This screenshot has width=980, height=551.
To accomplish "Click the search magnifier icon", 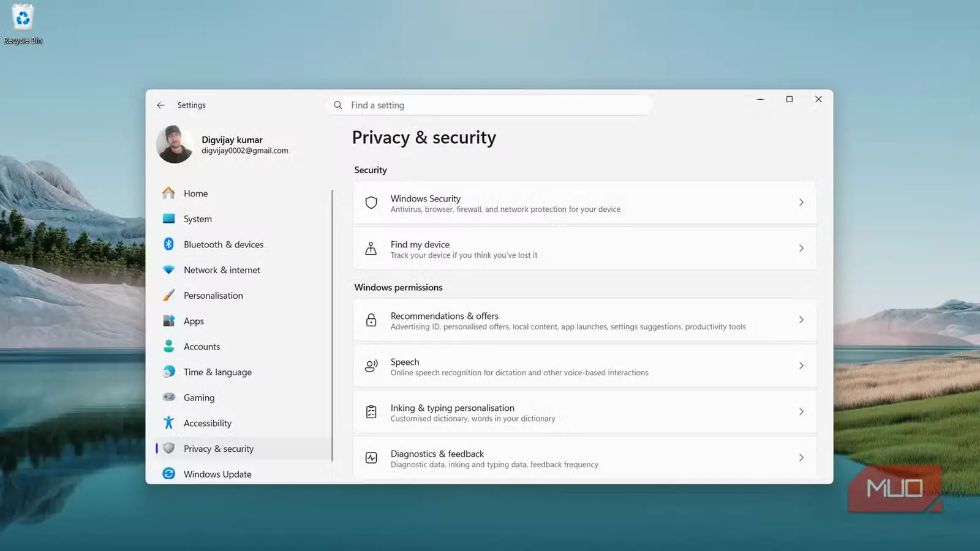I will pos(338,105).
